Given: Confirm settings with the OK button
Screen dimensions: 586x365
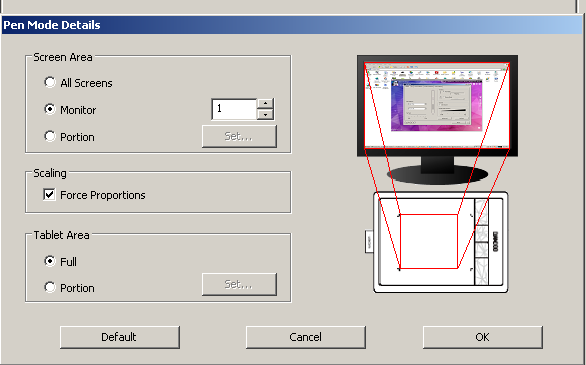Looking at the screenshot, I should click(x=482, y=337).
